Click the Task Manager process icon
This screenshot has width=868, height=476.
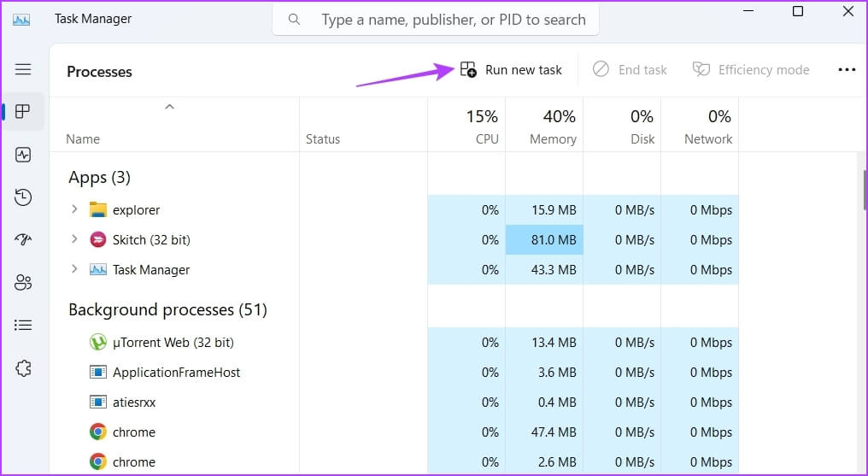click(x=98, y=269)
